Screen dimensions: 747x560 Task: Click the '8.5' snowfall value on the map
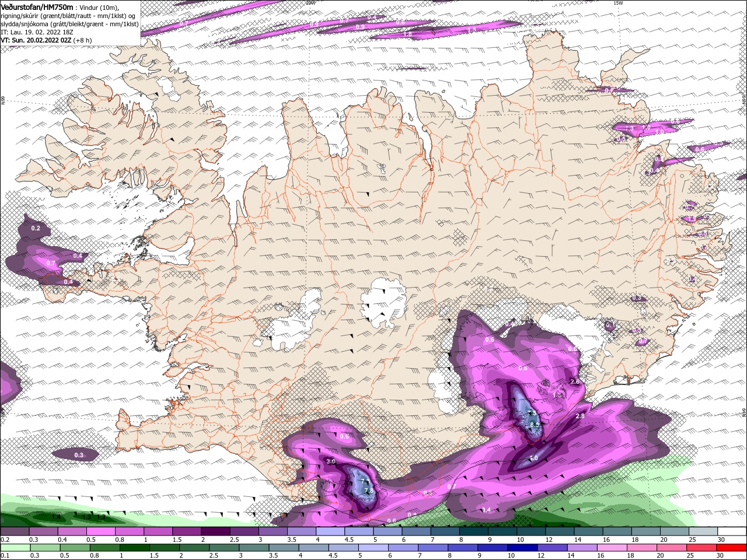tap(535, 425)
